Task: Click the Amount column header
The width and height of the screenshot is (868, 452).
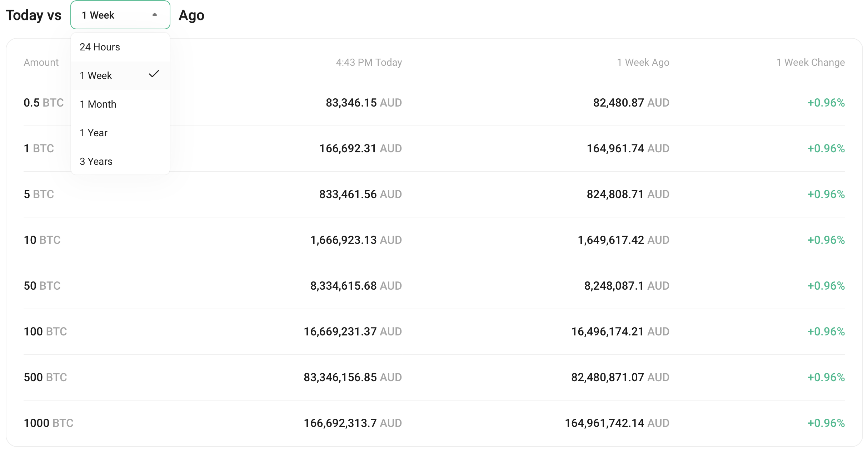Action: (41, 62)
